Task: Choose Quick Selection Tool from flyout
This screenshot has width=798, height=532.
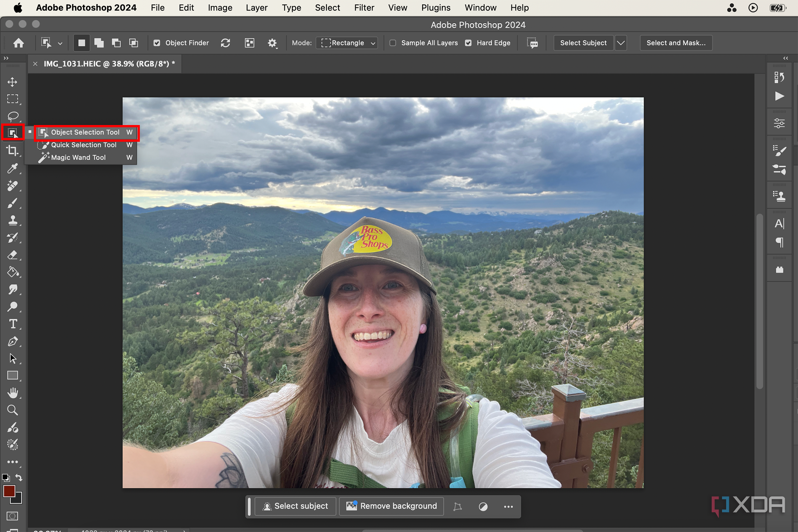Action: point(84,145)
